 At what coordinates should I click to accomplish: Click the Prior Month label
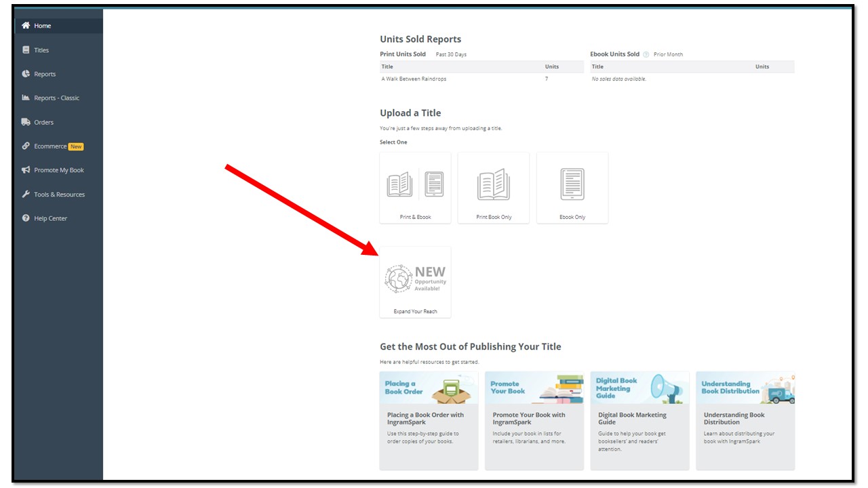point(668,54)
